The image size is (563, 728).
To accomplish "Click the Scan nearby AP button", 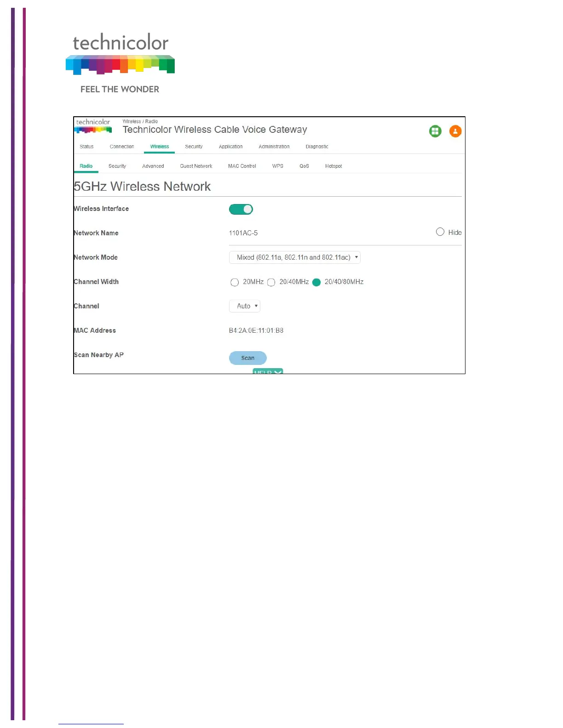I will (x=248, y=358).
